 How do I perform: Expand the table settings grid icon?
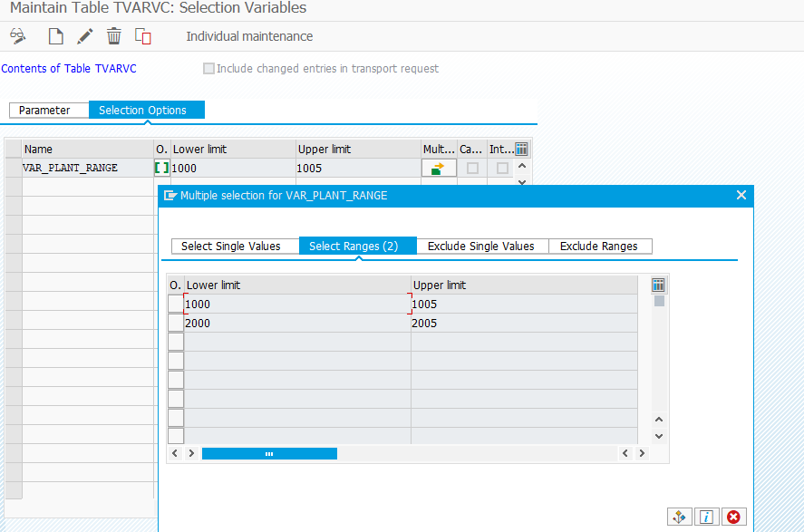click(x=521, y=149)
